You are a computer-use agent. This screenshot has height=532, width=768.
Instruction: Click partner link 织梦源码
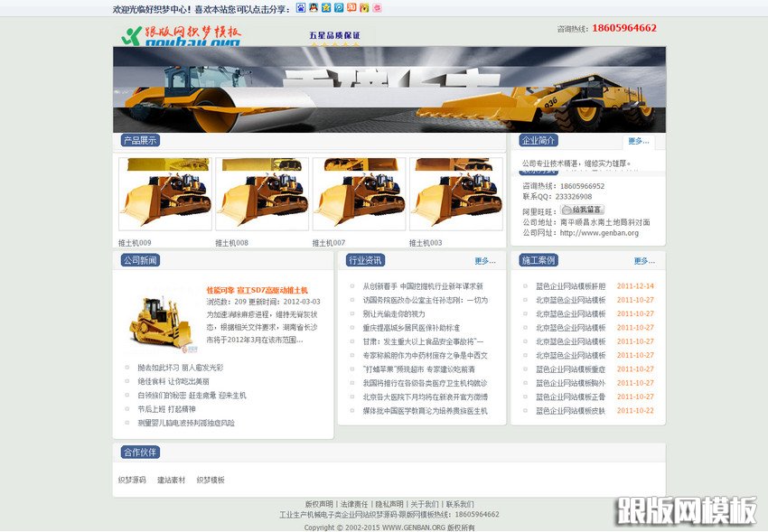click(x=132, y=480)
